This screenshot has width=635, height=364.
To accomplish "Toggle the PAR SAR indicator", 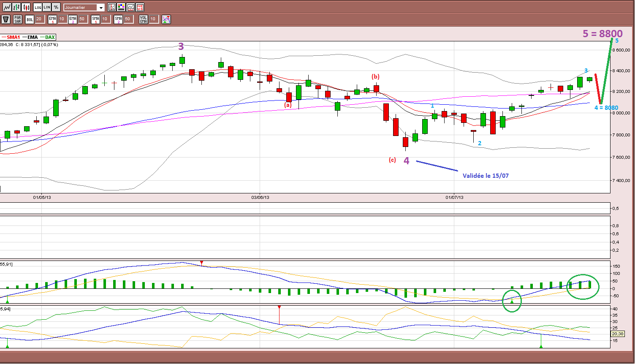I will pyautogui.click(x=18, y=19).
